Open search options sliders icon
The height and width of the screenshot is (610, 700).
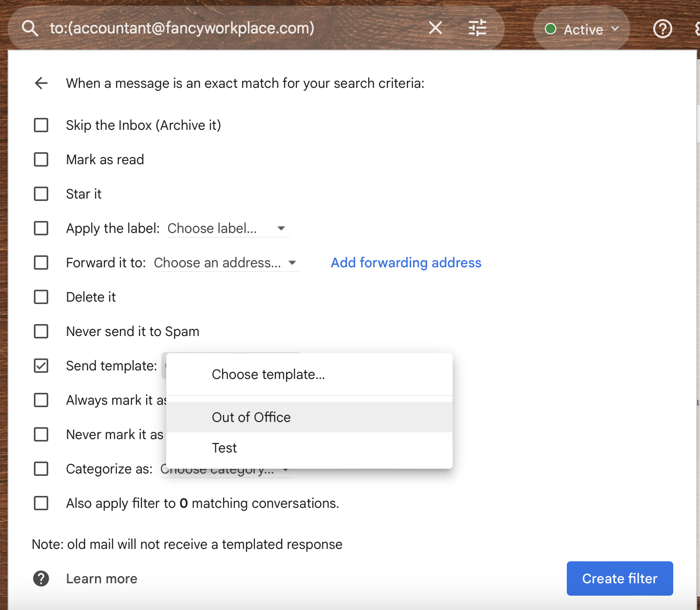click(477, 28)
